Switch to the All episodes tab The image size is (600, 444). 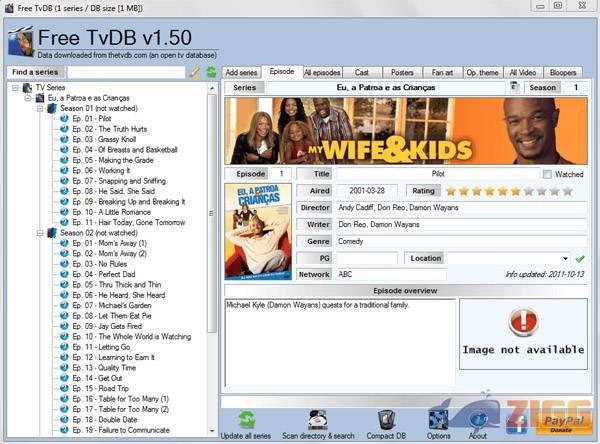tap(322, 72)
